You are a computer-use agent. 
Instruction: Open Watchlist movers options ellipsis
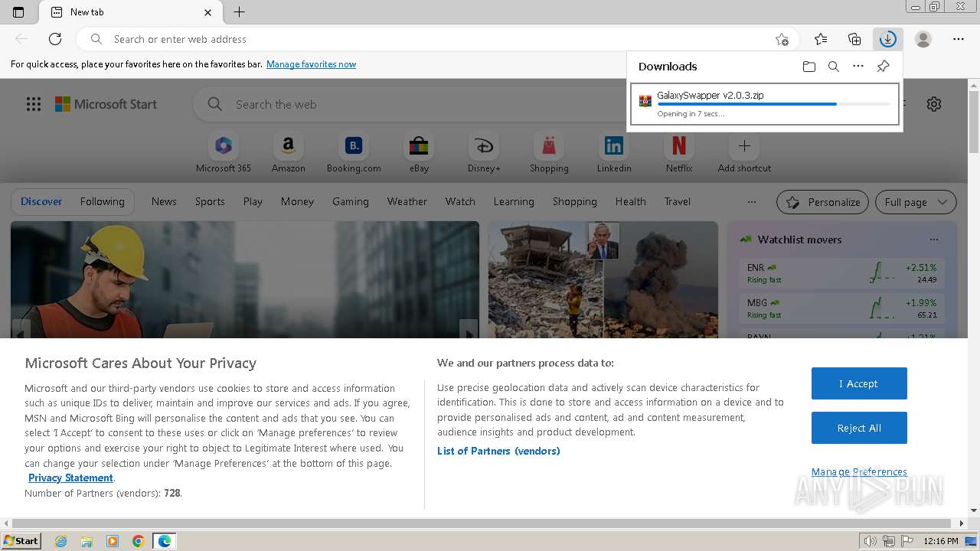click(x=934, y=240)
